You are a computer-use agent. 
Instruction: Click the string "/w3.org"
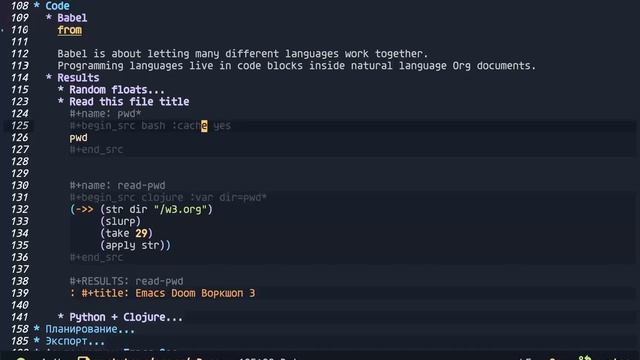click(180, 210)
